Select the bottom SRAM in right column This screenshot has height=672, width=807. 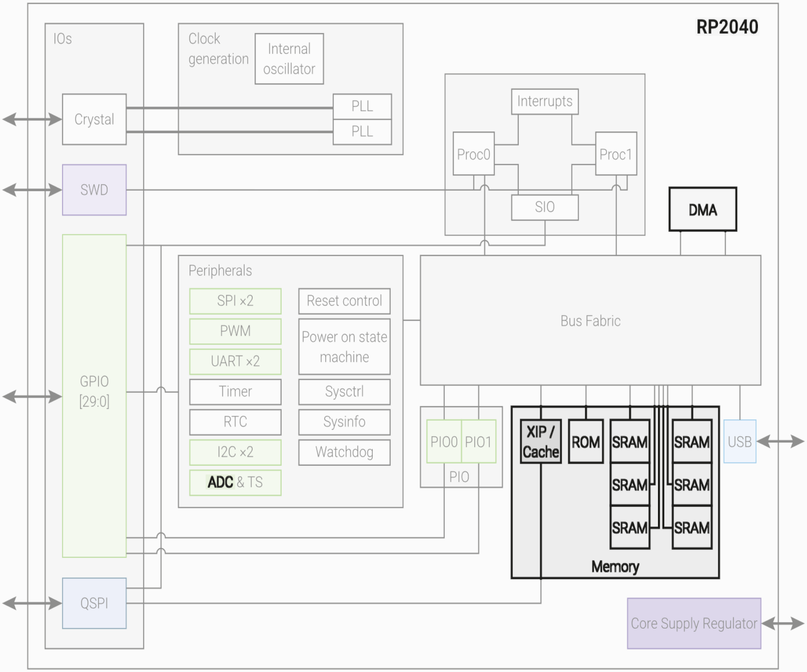coord(692,527)
